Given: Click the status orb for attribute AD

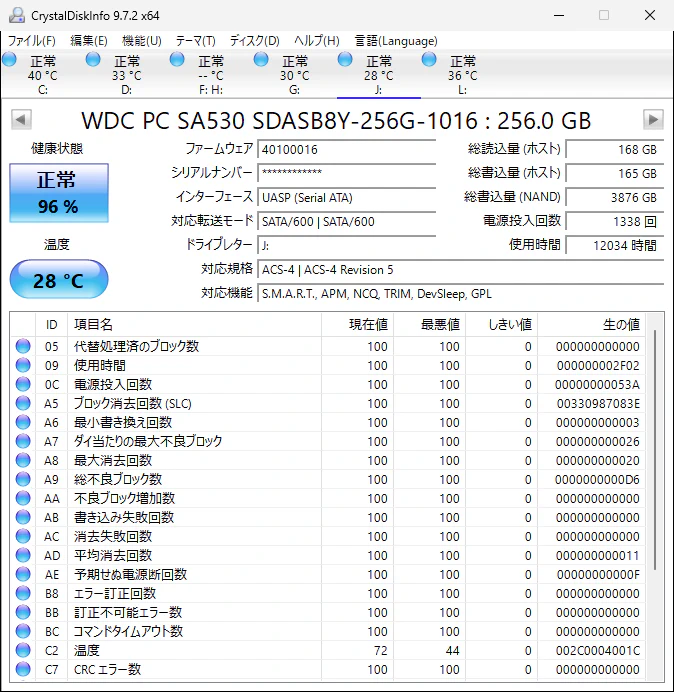Looking at the screenshot, I should click(x=23, y=555).
